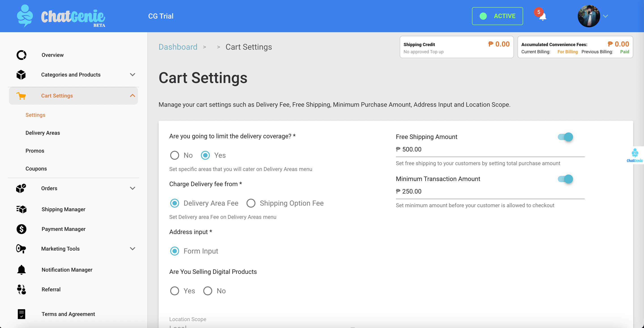Click the For Billing status text
Screen dimensions: 644x328
pos(567,52)
